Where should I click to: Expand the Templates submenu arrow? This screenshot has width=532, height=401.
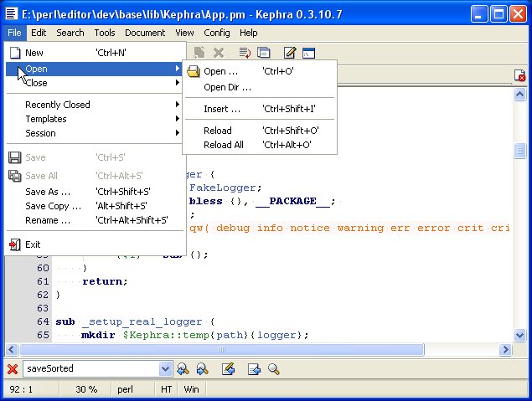[178, 119]
